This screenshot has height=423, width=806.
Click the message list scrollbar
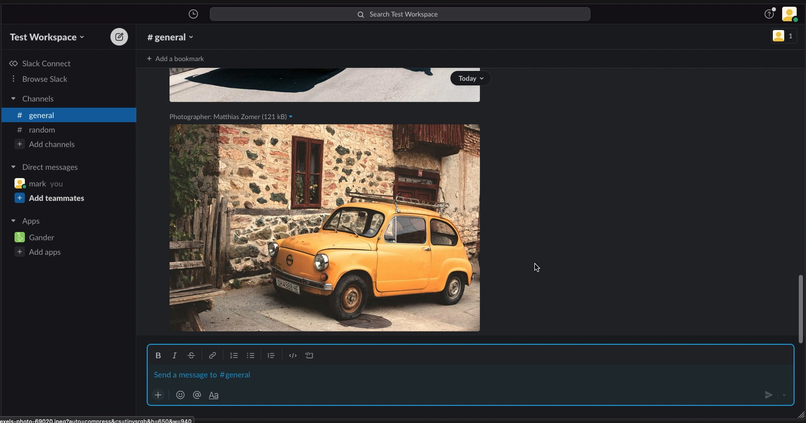point(800,308)
